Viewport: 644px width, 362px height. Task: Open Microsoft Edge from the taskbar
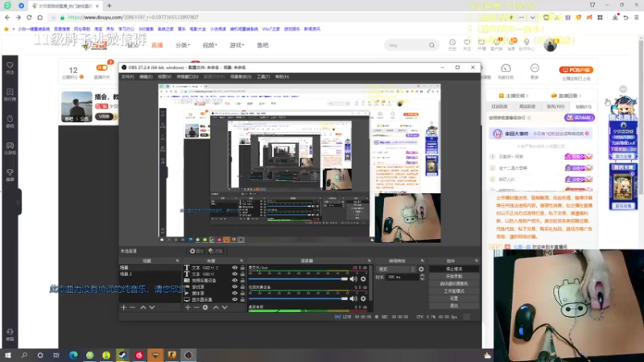pyautogui.click(x=73, y=355)
